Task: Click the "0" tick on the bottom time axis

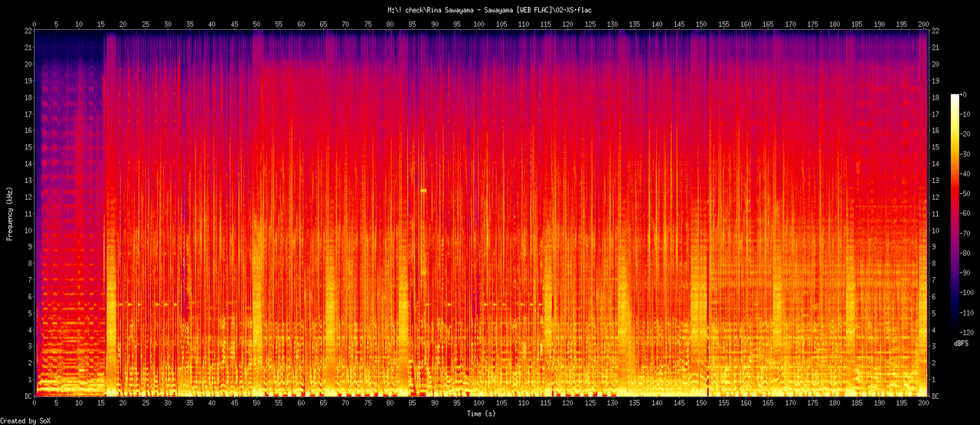Action: click(34, 403)
